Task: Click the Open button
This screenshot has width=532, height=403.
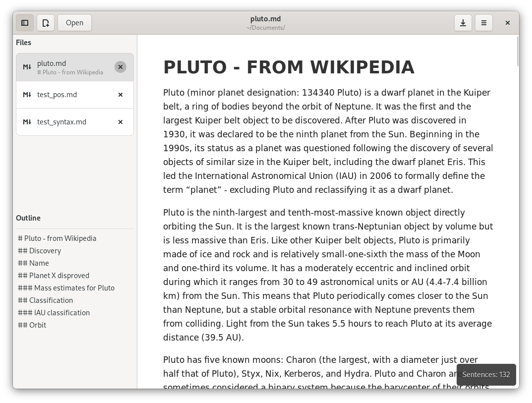Action: pyautogui.click(x=74, y=23)
